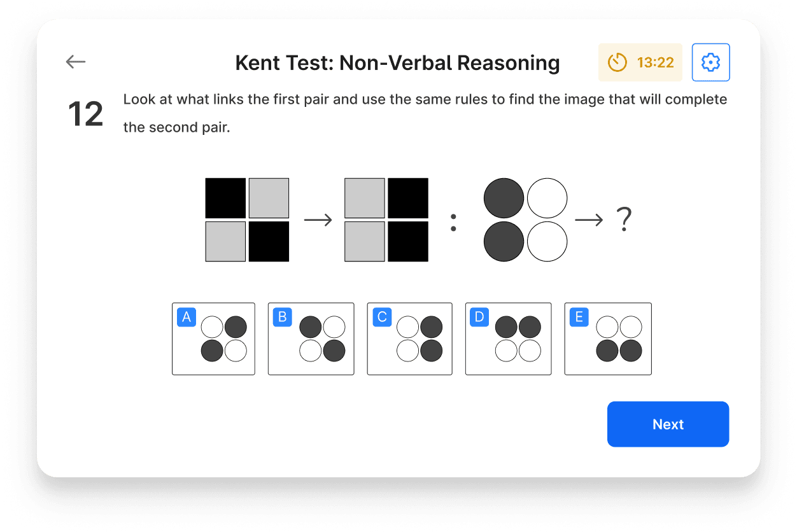Click the 13:22 timer display
Screen dimensions: 797x532
point(656,62)
